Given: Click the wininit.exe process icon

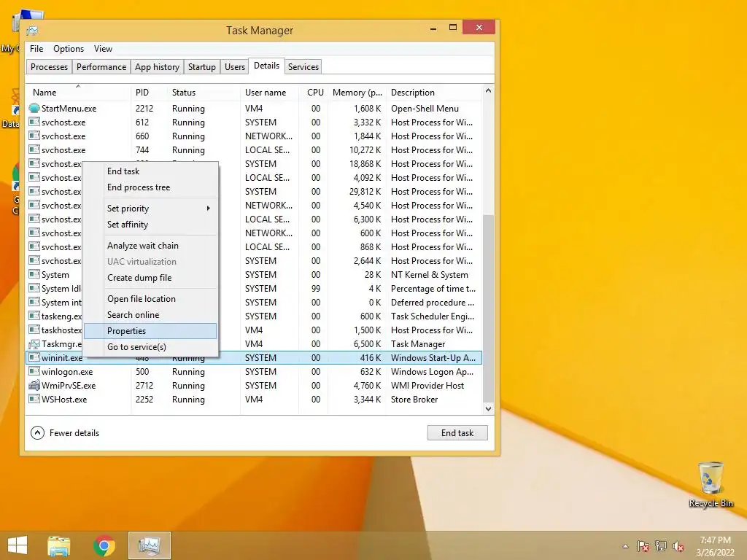Looking at the screenshot, I should click(34, 357).
